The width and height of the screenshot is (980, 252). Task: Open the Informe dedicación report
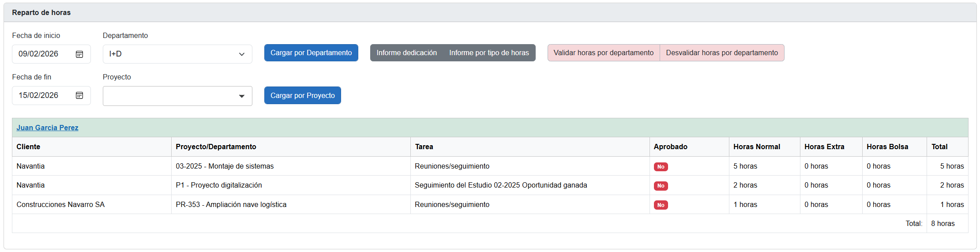click(406, 53)
